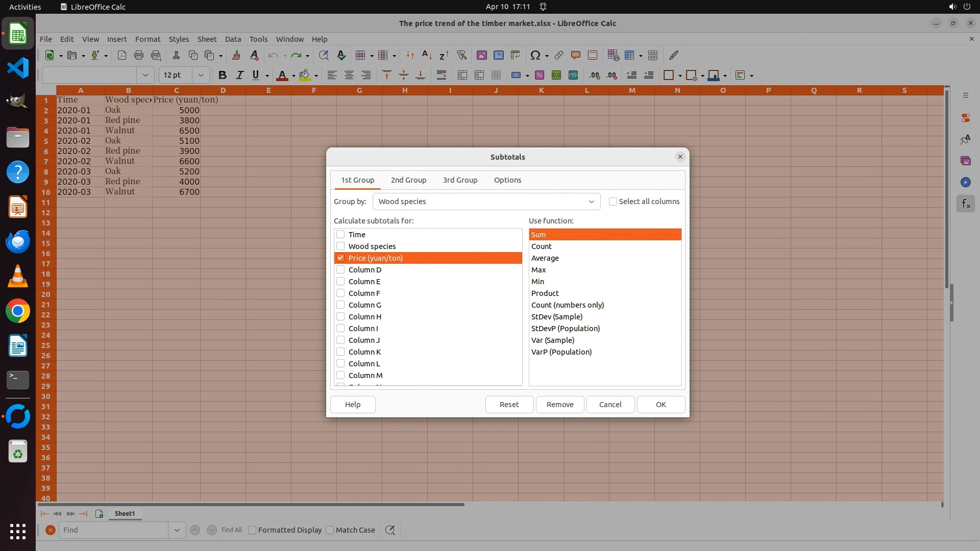Click the Print toolbar icon
This screenshot has width=980, height=551.
coord(138,56)
